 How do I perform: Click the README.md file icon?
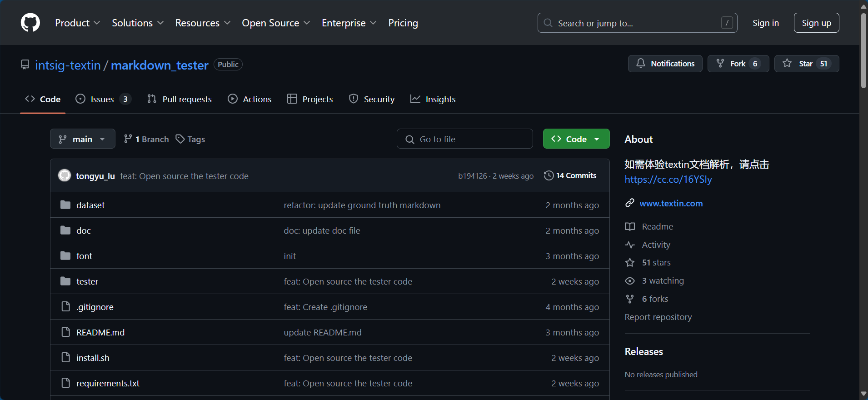[x=66, y=332]
